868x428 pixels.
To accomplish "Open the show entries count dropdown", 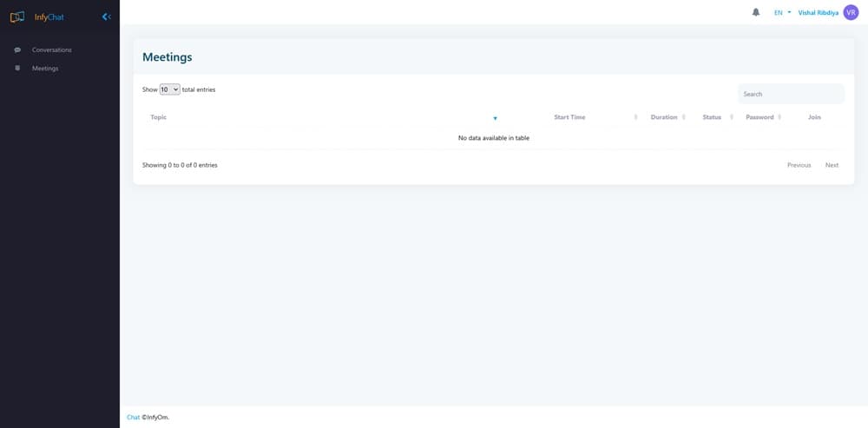I will 169,89.
